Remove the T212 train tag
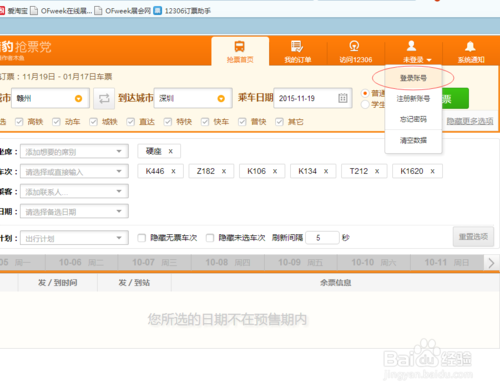The image size is (500, 392). pos(377,171)
